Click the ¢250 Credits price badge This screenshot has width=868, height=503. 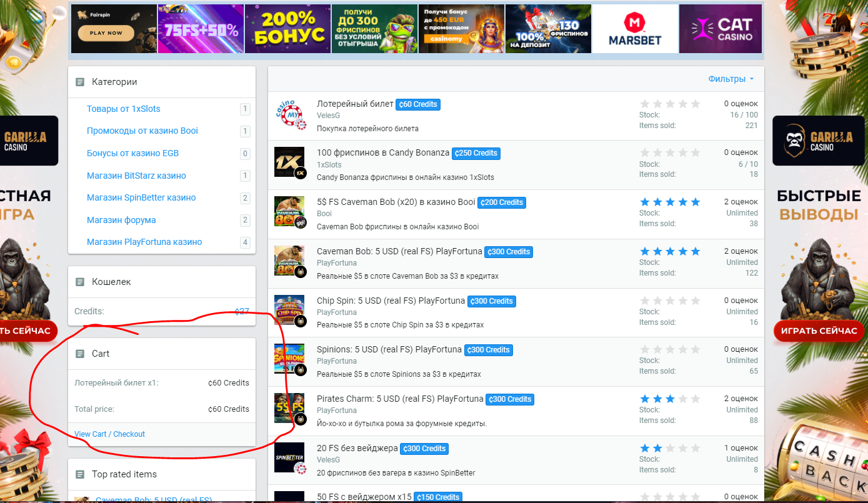[476, 153]
